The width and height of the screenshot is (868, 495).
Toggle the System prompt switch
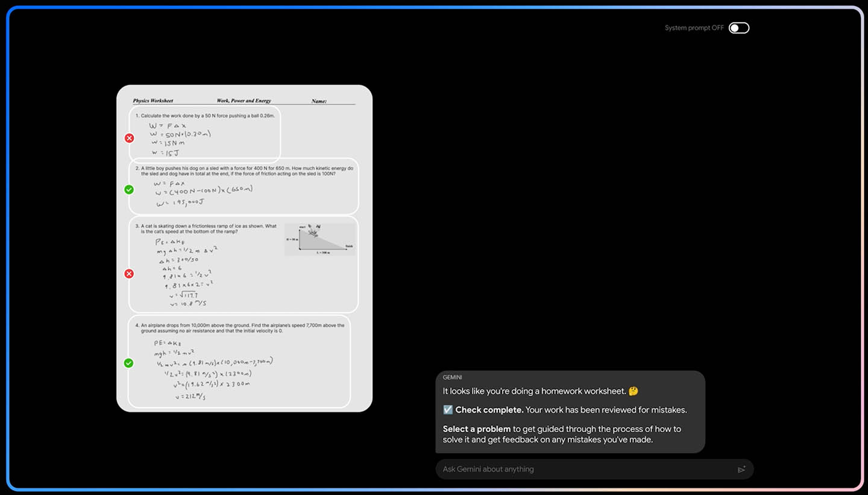(738, 28)
